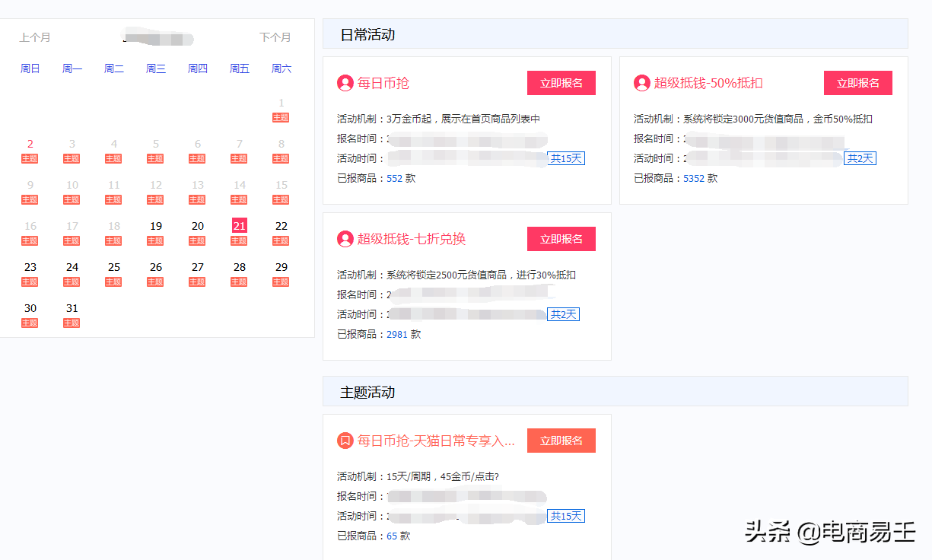Click the 主题 badge under date 31
The width and height of the screenshot is (932, 560).
[x=72, y=323]
